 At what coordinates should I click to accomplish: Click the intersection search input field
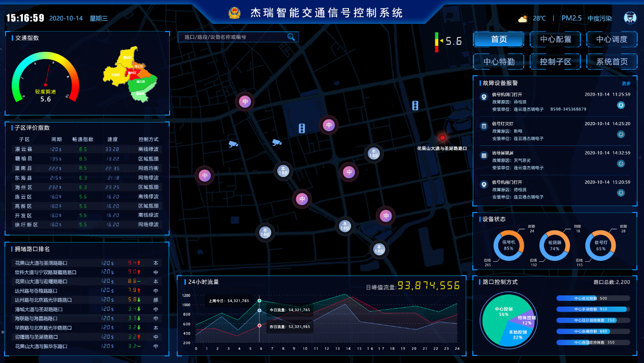[x=234, y=37]
